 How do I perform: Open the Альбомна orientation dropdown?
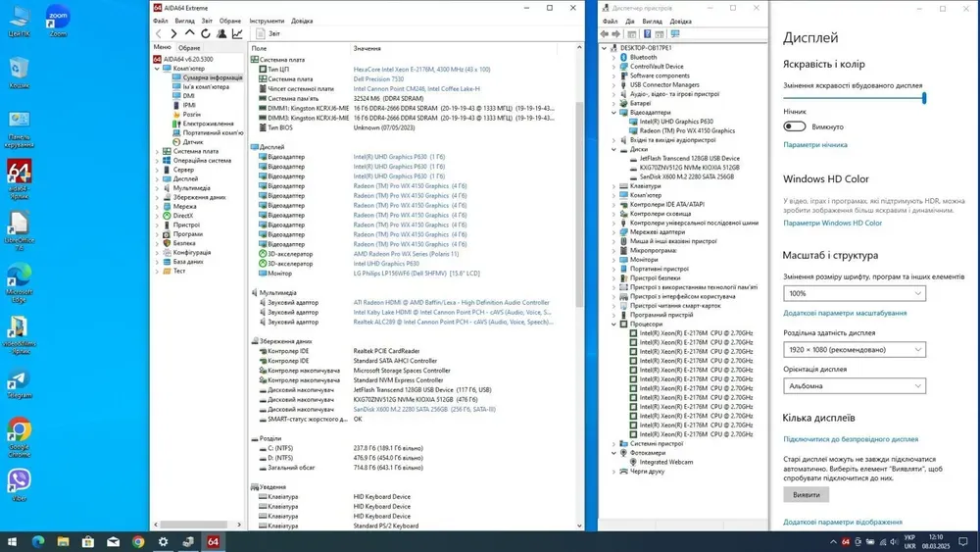pyautogui.click(x=854, y=385)
